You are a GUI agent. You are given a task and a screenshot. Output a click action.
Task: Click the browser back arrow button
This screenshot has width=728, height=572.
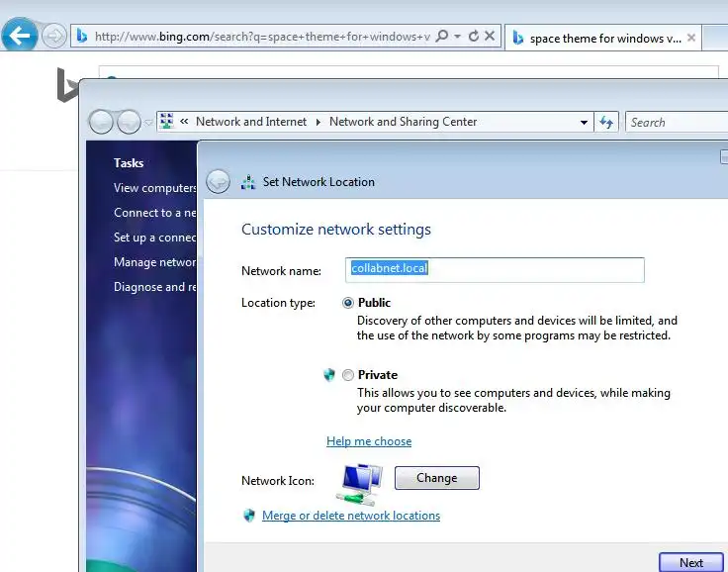tap(20, 36)
